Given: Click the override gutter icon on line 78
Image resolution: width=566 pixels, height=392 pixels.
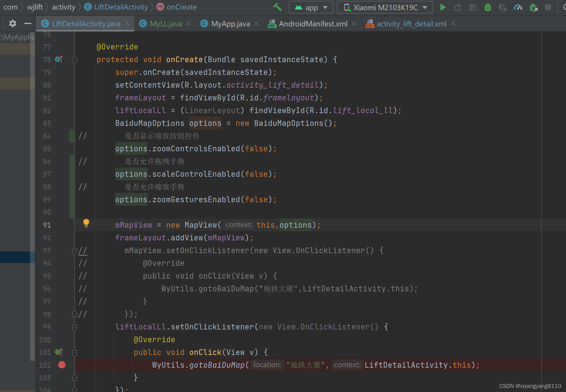Looking at the screenshot, I should tap(59, 59).
